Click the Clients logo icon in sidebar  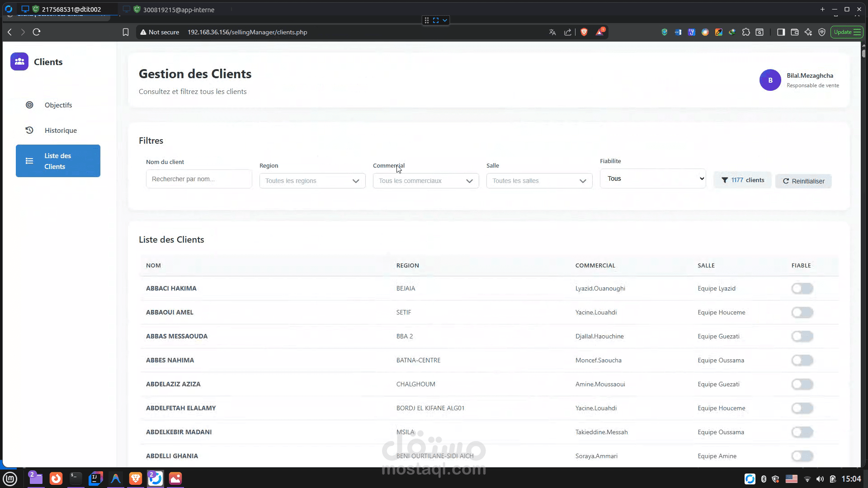[19, 61]
